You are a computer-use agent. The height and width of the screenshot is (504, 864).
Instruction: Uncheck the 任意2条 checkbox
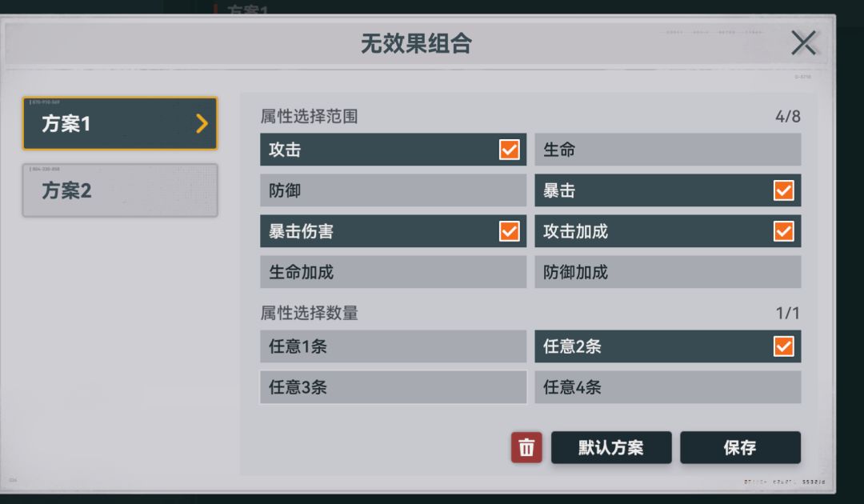[783, 346]
